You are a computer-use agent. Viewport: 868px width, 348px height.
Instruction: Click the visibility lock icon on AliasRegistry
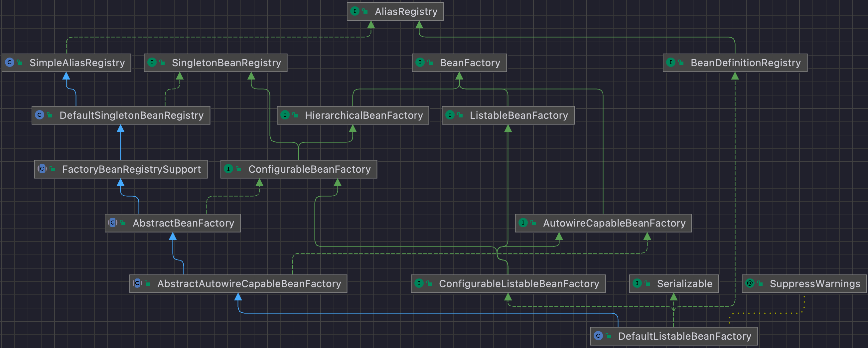click(x=365, y=11)
